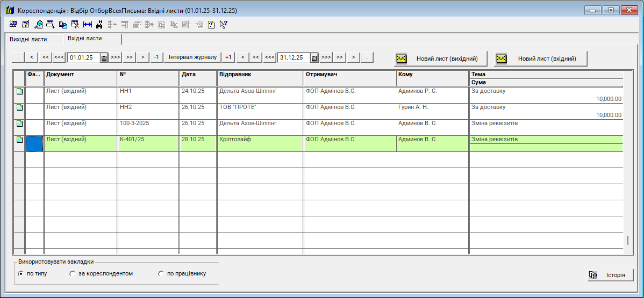Click the binoculars search icon

[x=99, y=24]
